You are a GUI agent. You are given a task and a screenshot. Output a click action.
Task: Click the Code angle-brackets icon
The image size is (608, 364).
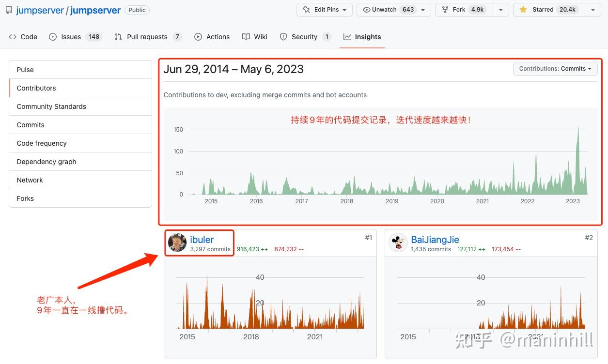(12, 36)
